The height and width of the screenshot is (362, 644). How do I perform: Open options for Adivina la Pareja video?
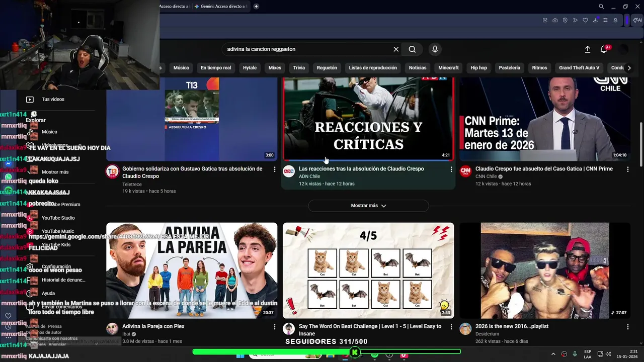pyautogui.click(x=274, y=327)
